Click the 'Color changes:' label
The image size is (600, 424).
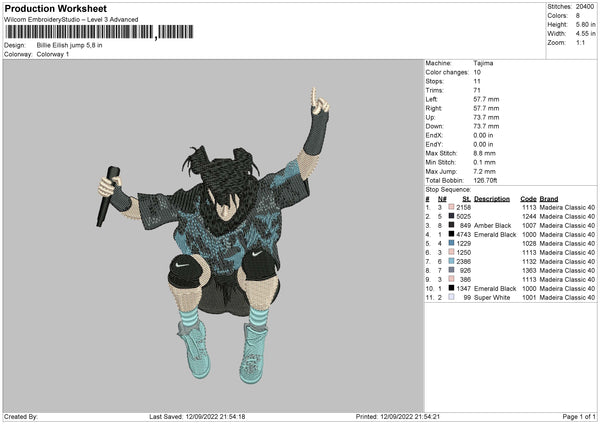(447, 72)
